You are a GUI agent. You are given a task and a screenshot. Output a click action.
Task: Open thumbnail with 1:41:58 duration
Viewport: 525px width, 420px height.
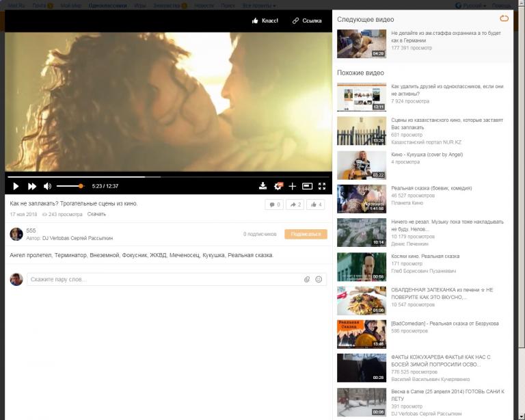coord(362,199)
